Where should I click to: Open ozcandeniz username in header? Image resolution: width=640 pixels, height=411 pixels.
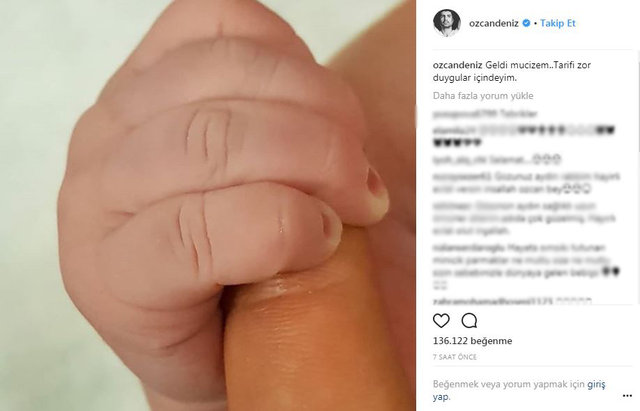coord(493,23)
